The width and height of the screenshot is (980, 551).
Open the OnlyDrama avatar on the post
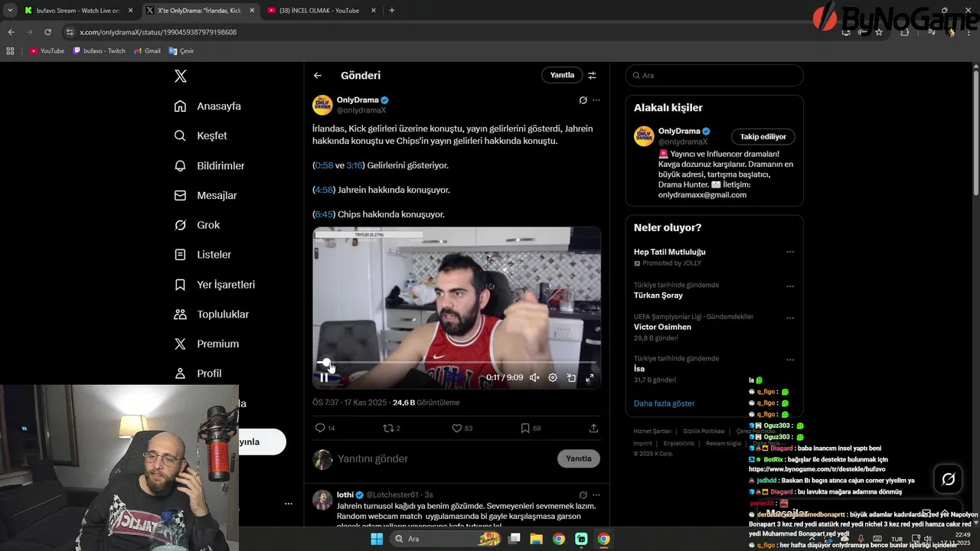click(322, 105)
